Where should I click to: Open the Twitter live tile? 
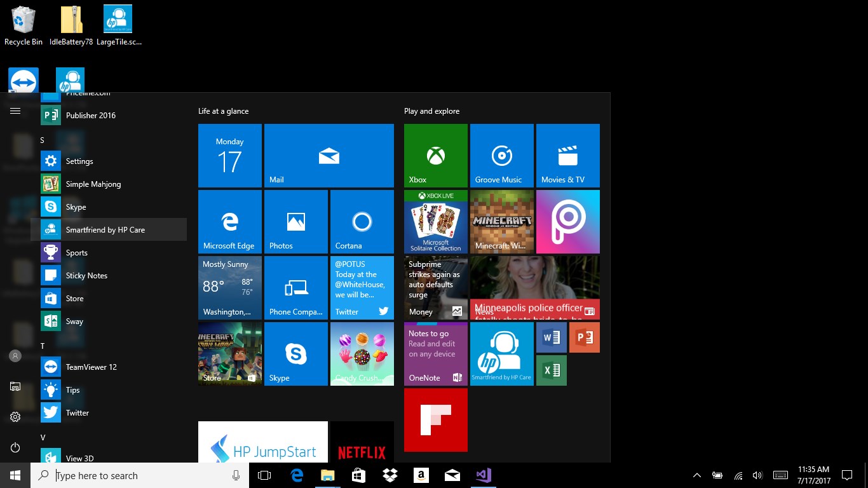(x=362, y=288)
